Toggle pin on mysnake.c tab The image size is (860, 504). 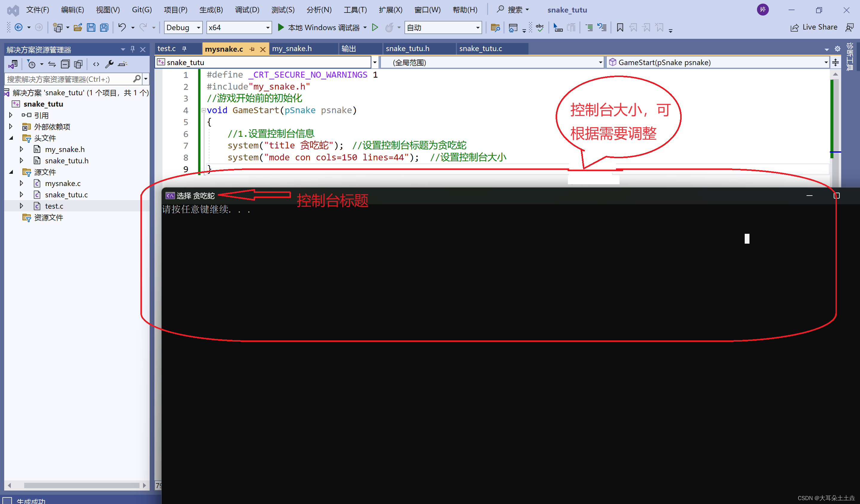tap(252, 49)
